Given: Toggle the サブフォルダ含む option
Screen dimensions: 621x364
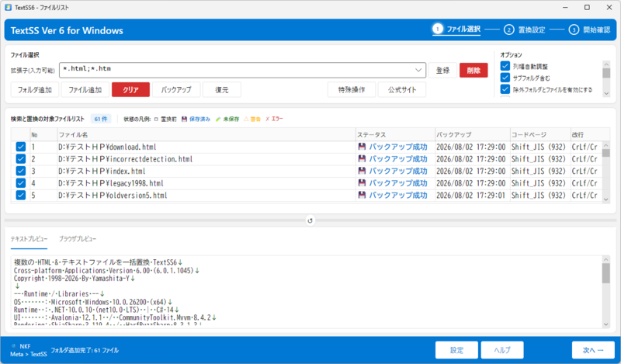Looking at the screenshot, I should coord(505,78).
